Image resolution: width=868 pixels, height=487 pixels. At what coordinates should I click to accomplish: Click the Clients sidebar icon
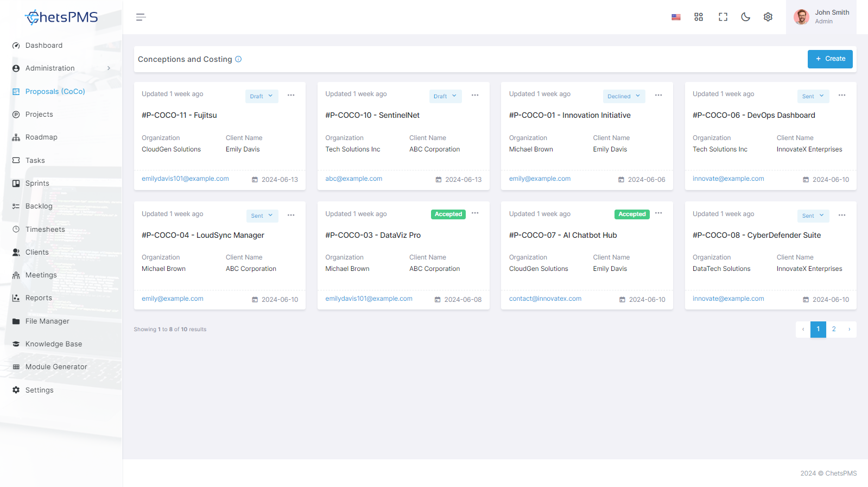[x=16, y=252]
